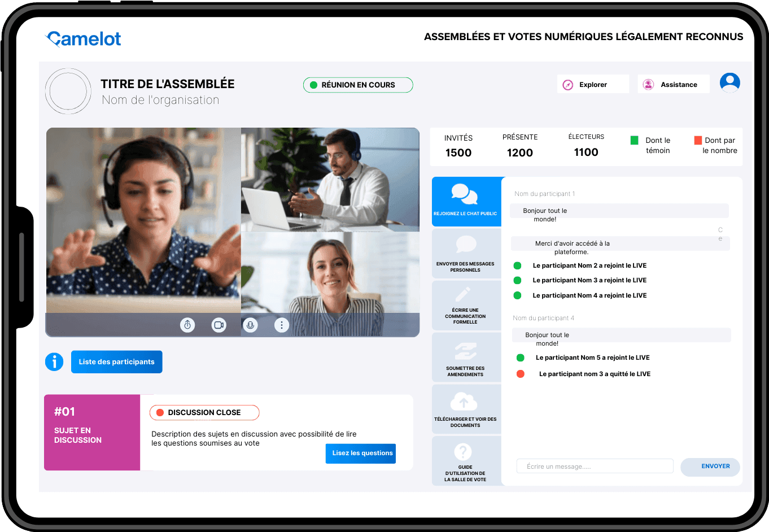Image resolution: width=769 pixels, height=532 pixels.
Task: Open the Assistance button
Action: tap(673, 84)
